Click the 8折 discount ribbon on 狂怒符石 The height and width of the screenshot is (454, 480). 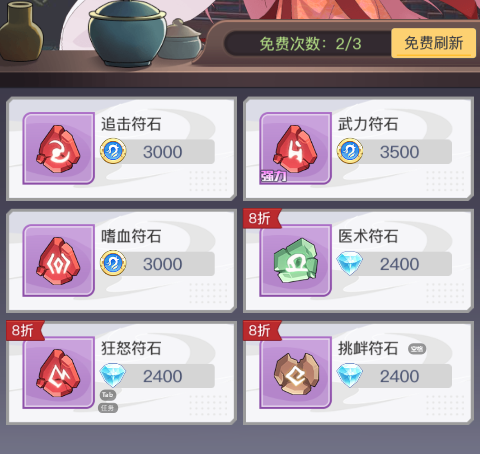[25, 330]
